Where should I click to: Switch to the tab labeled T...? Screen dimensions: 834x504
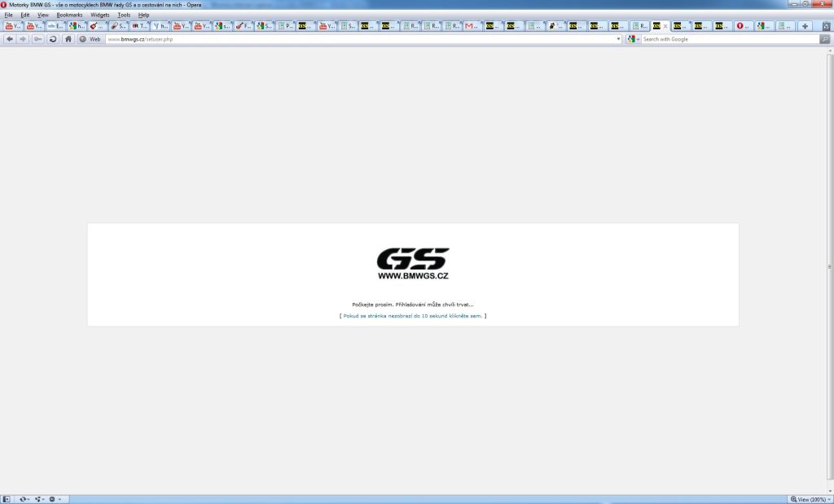point(138,26)
